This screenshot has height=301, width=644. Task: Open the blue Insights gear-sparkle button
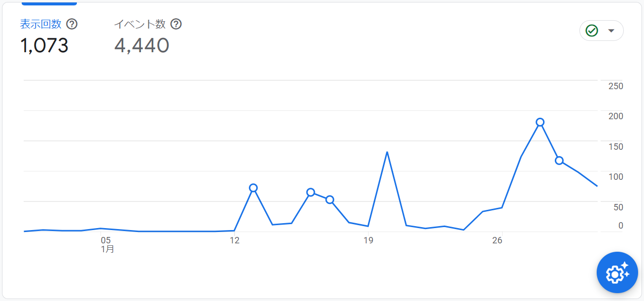(618, 272)
